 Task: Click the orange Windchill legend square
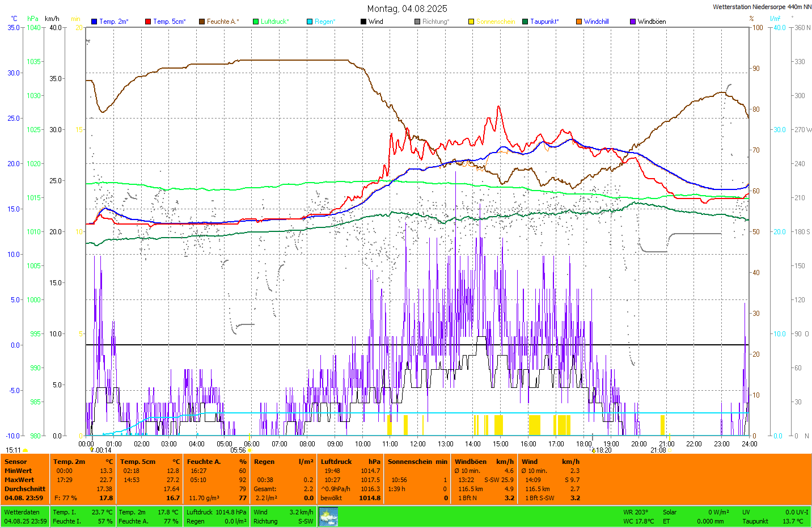(579, 22)
